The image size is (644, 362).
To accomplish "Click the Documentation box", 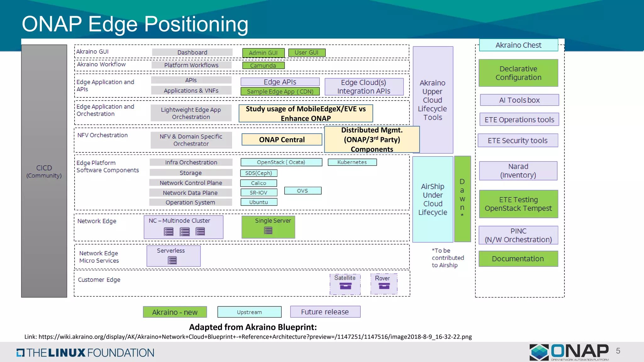I will [518, 259].
